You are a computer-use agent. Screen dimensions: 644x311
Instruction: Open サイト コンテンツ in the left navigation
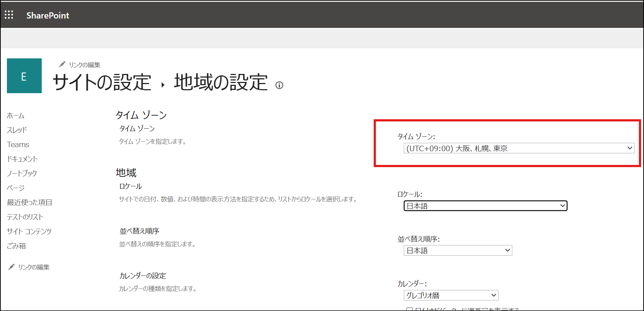(29, 231)
